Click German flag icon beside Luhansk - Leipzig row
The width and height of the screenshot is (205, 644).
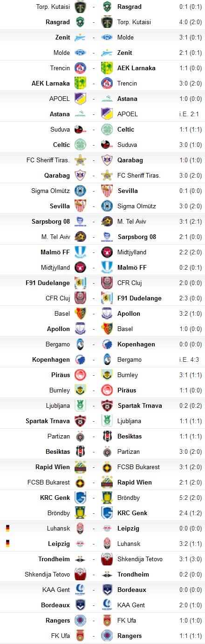(x=7, y=528)
